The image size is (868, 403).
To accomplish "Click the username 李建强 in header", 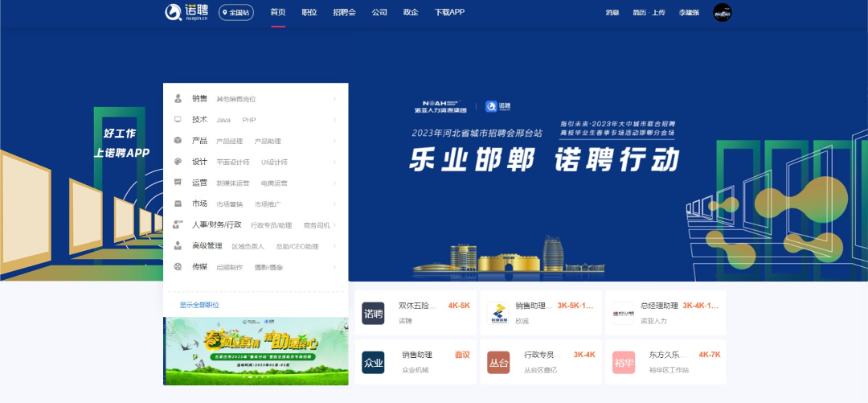I will coord(690,12).
